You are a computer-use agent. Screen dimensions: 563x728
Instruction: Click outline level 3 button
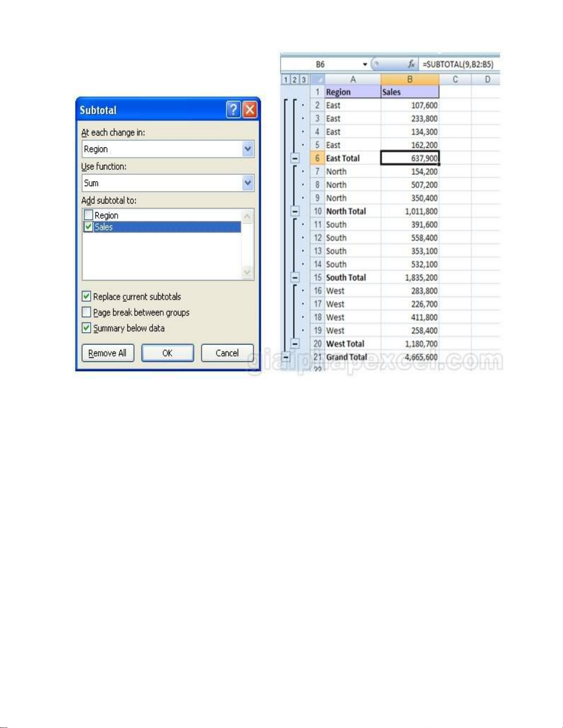click(303, 79)
